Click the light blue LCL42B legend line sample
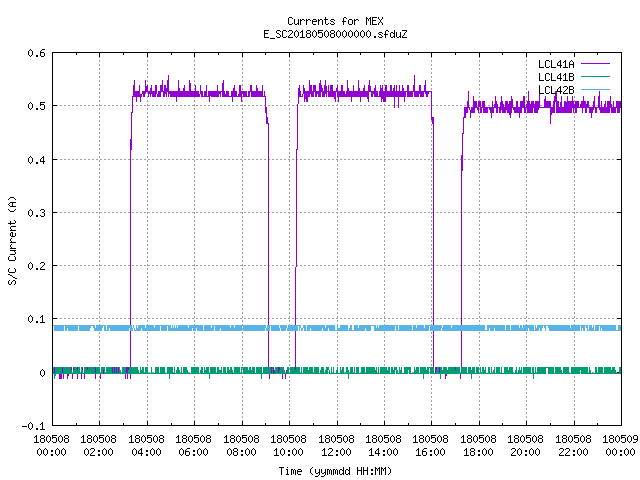 (x=595, y=89)
